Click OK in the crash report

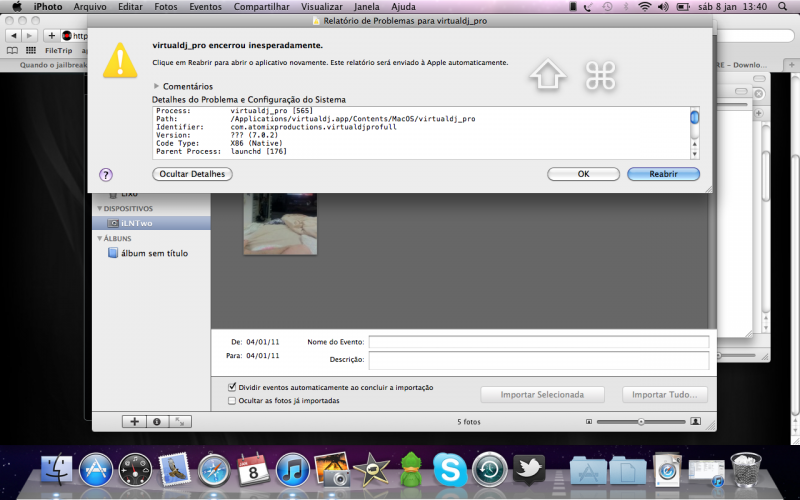coord(583,174)
